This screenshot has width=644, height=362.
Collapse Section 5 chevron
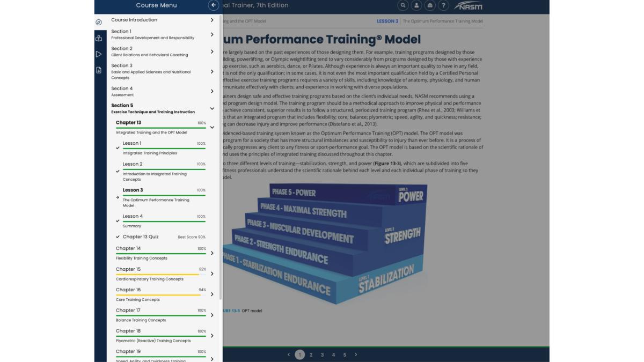point(212,108)
